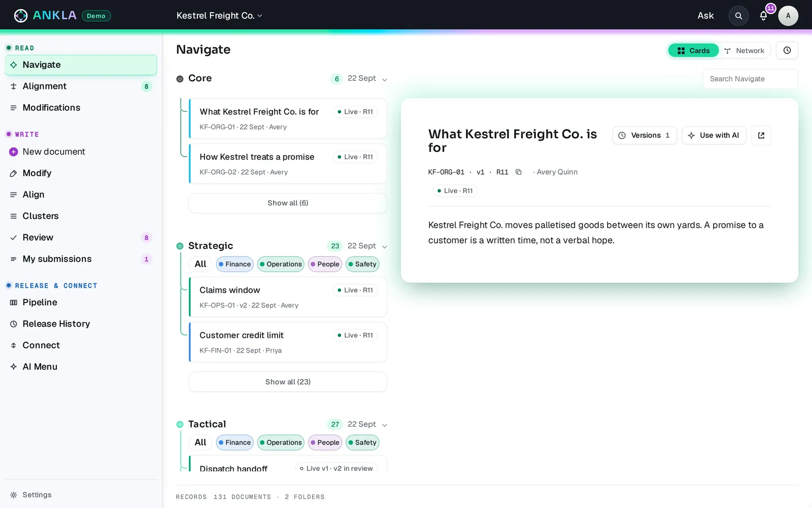The image size is (812, 508).
Task: Open Versions 1 list
Action: point(645,135)
